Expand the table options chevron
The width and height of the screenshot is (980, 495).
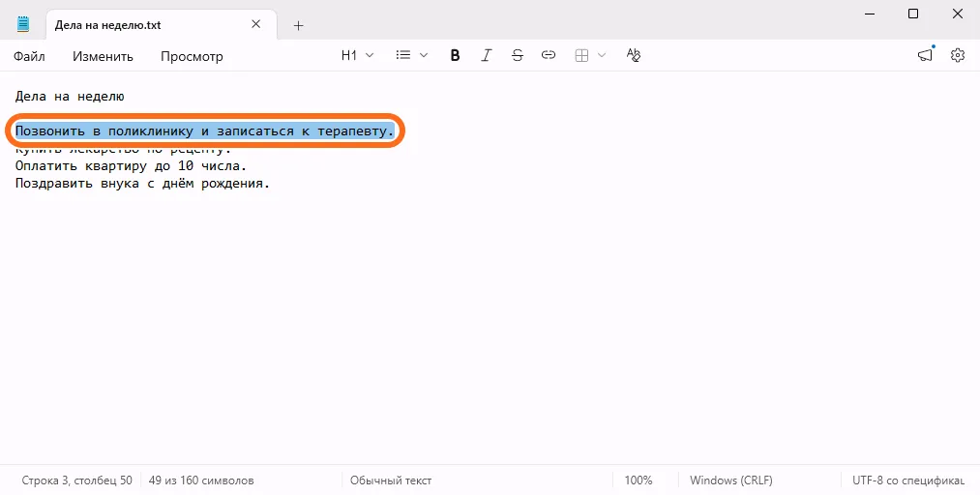click(x=602, y=55)
